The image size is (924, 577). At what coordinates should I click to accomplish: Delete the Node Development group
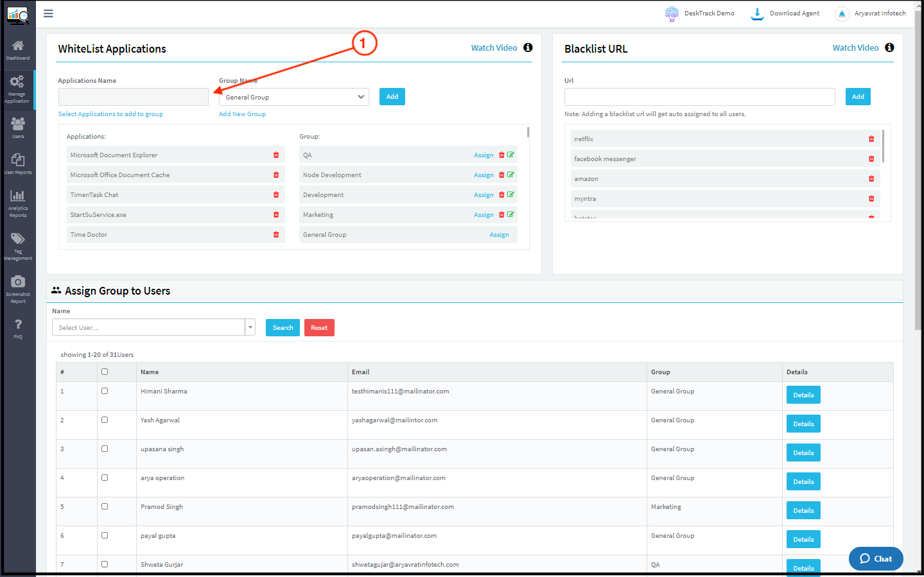[x=501, y=175]
